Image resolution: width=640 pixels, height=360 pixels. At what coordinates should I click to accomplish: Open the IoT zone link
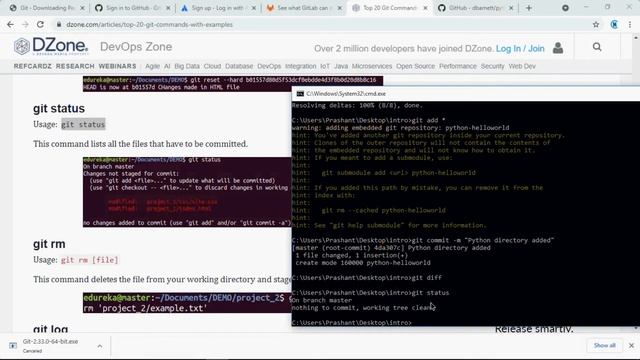coord(325,66)
